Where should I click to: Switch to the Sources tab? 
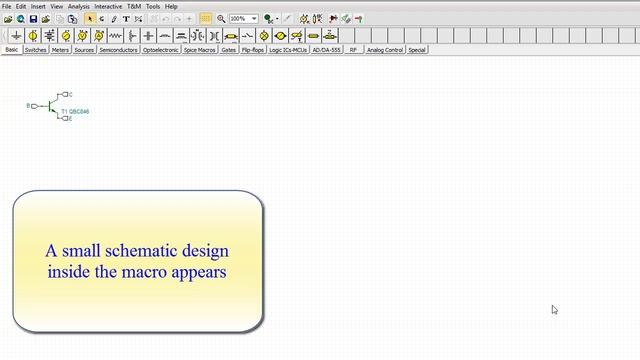coord(84,50)
